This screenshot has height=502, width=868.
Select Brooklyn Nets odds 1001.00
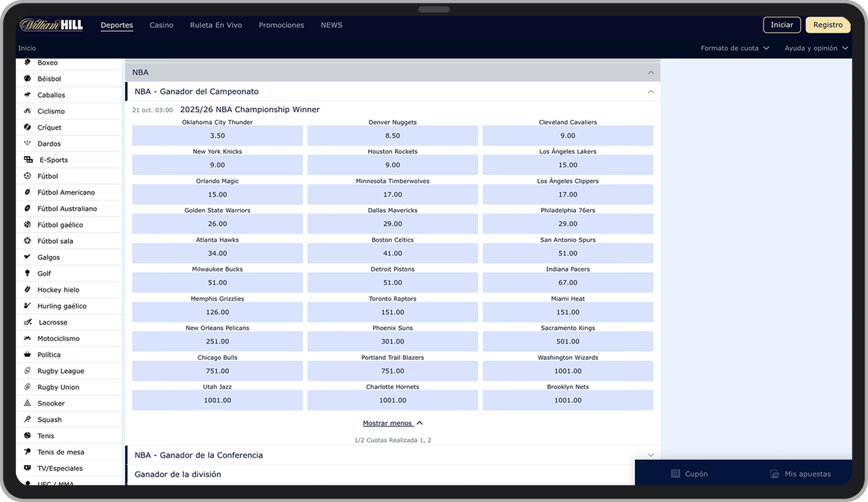click(568, 400)
